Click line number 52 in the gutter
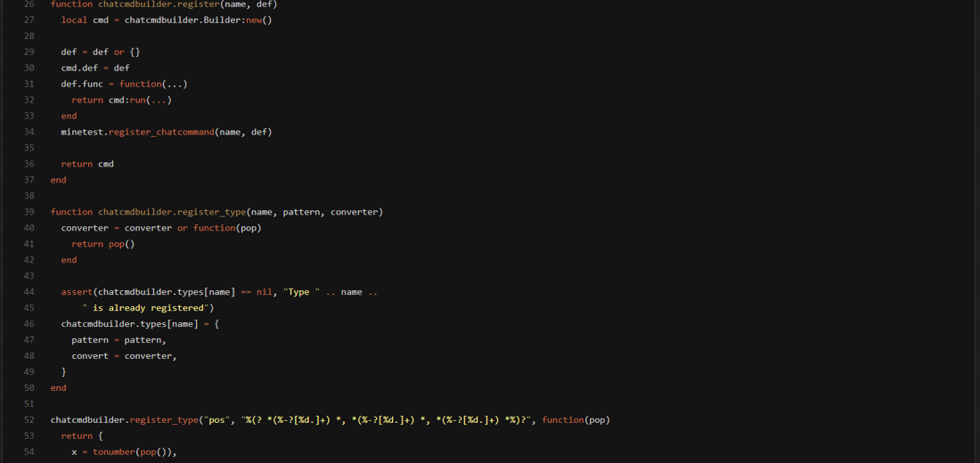Viewport: 980px width, 463px height. point(29,420)
